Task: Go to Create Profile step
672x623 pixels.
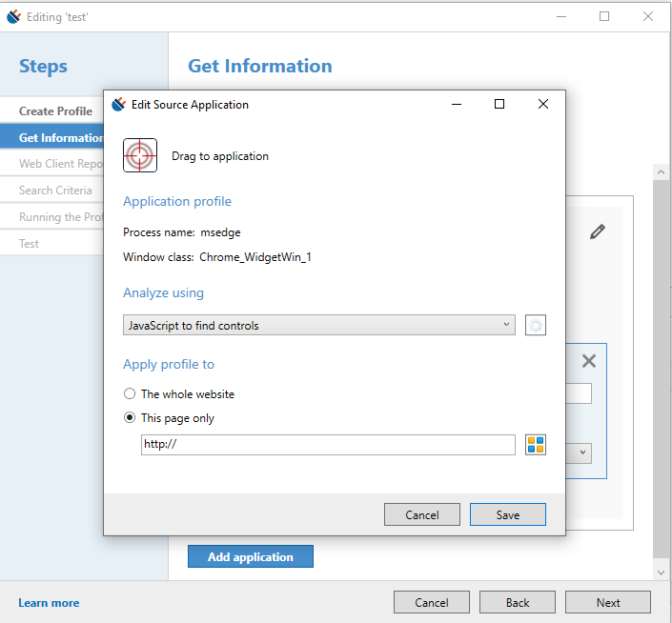Action: [x=55, y=111]
